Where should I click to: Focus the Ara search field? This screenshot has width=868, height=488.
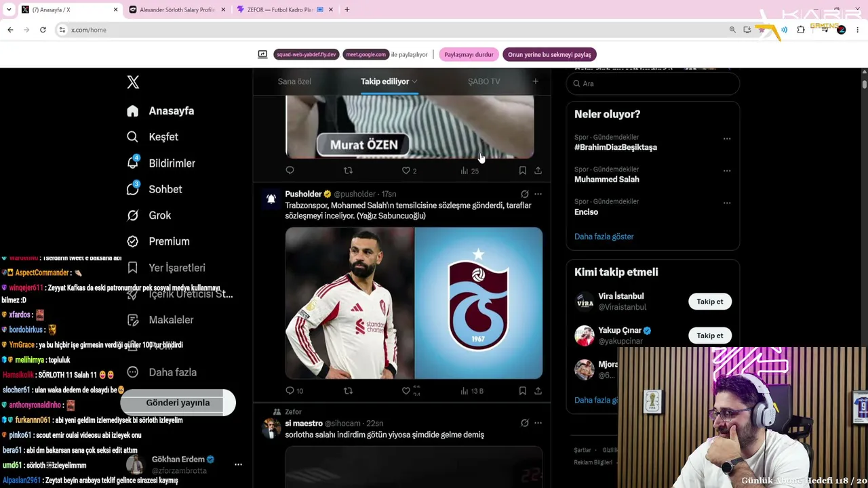tap(653, 83)
